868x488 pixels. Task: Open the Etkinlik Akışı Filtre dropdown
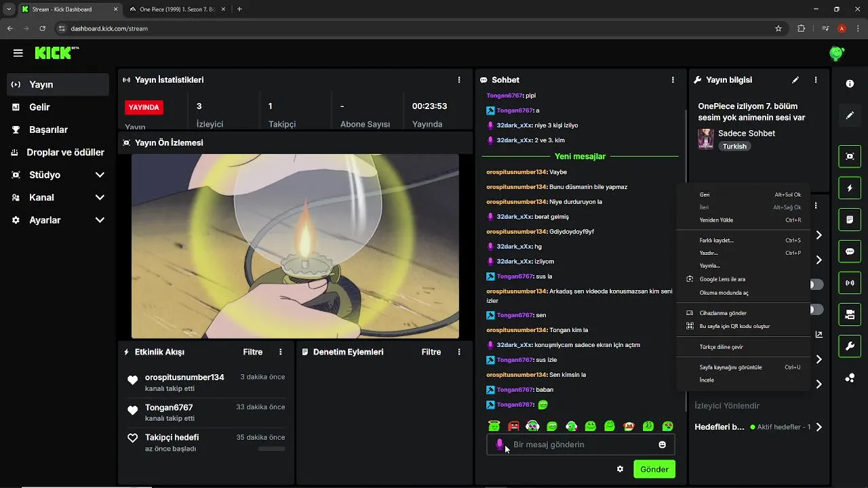pos(253,352)
